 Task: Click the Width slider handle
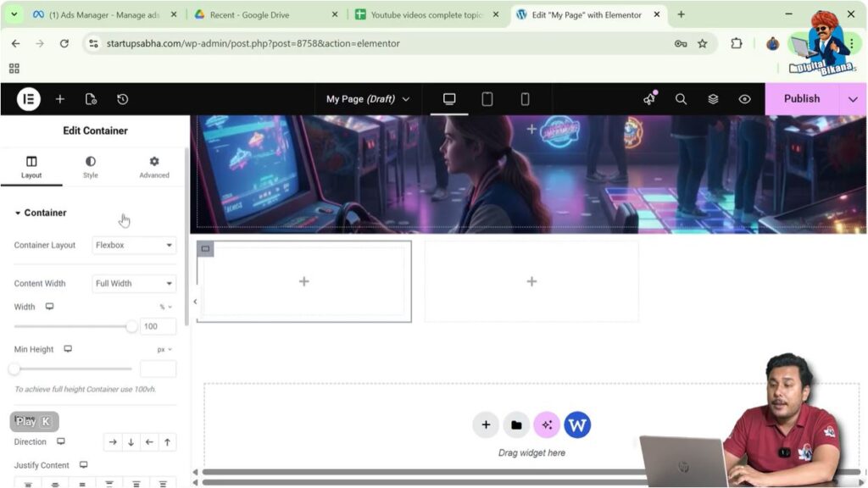pos(131,326)
